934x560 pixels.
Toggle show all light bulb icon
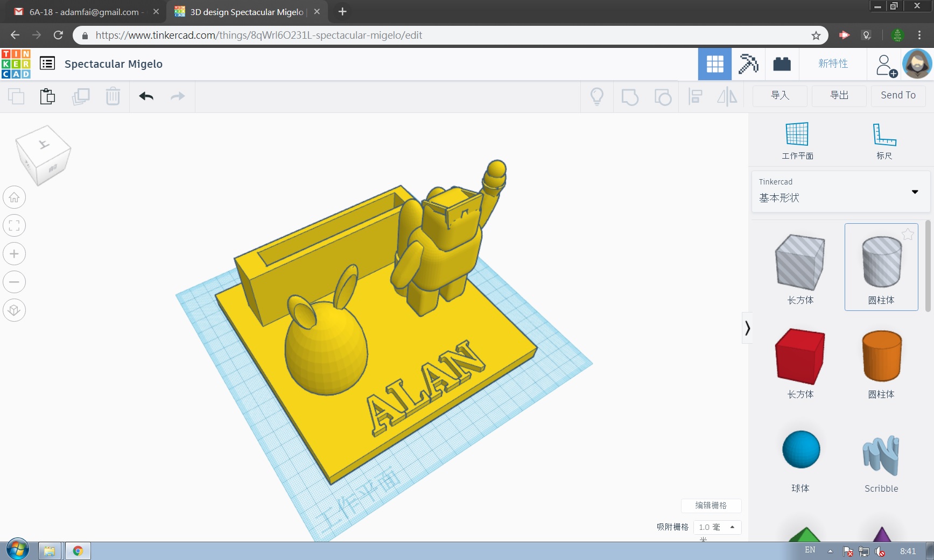click(x=597, y=96)
